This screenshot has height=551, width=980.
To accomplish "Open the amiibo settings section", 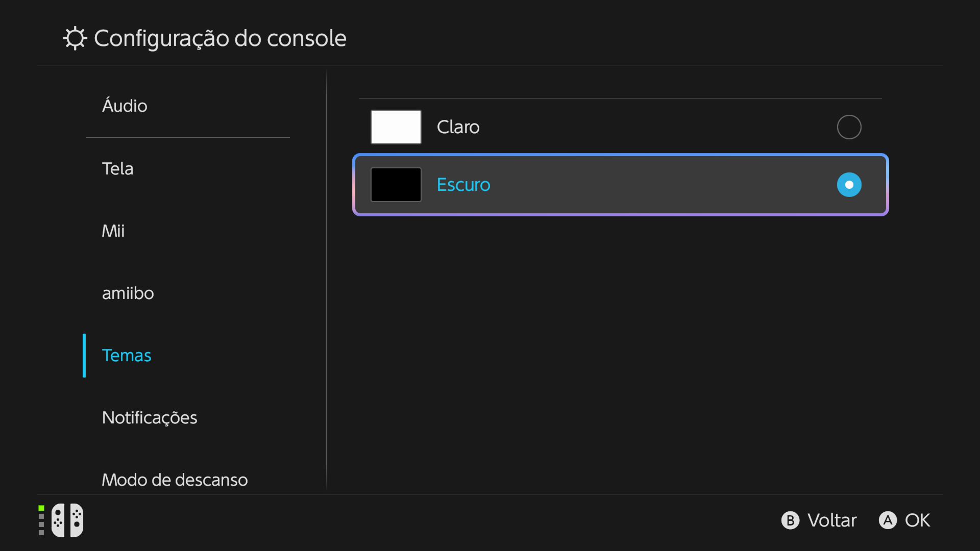I will (x=128, y=293).
